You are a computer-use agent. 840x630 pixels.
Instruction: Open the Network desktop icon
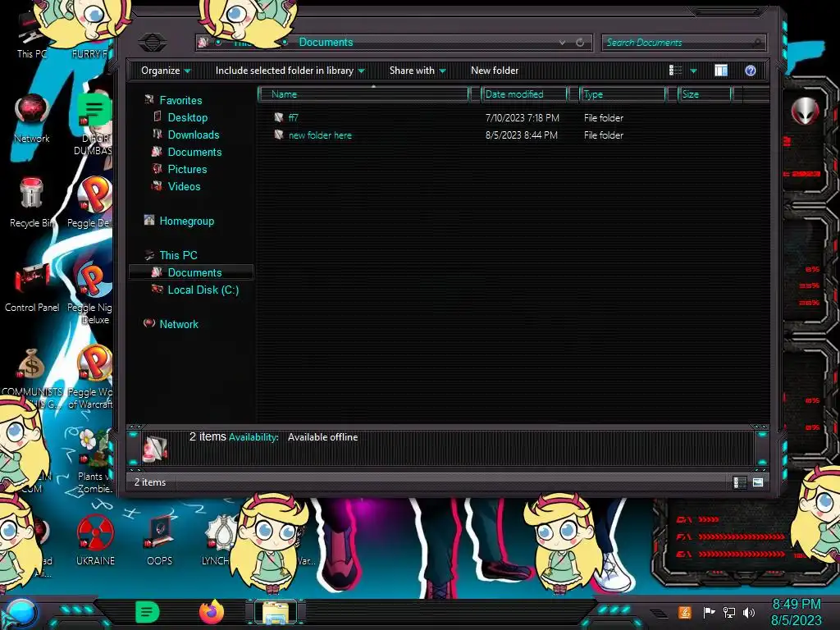tap(32, 119)
